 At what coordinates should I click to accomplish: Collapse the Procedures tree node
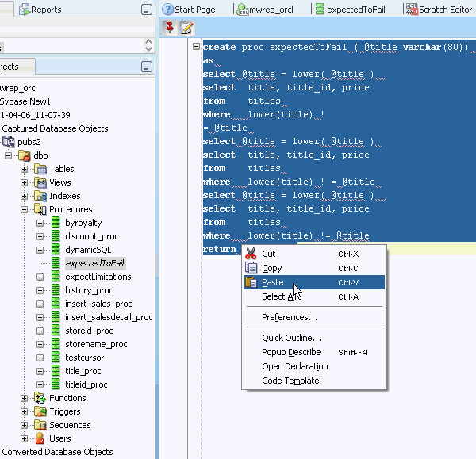(25, 209)
